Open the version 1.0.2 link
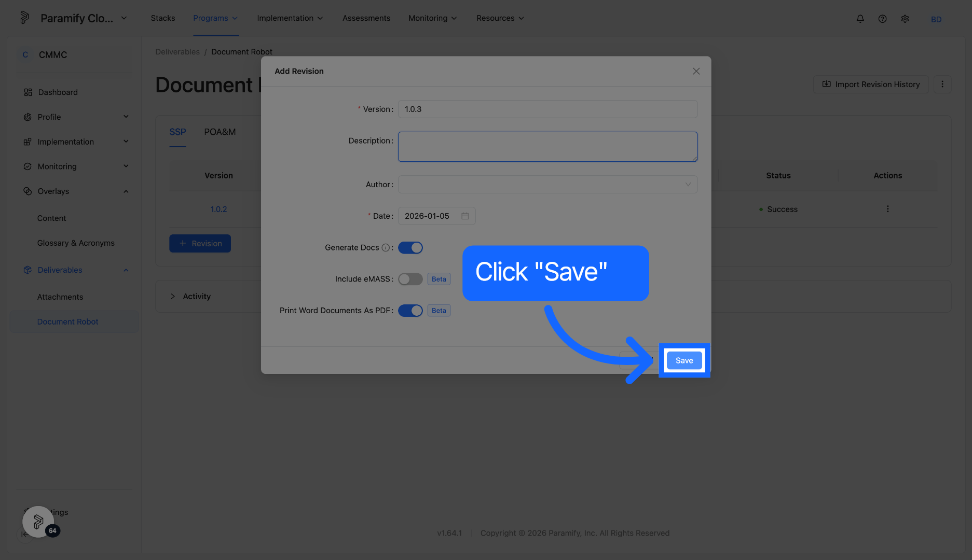Viewport: 972px width, 560px height. click(218, 209)
